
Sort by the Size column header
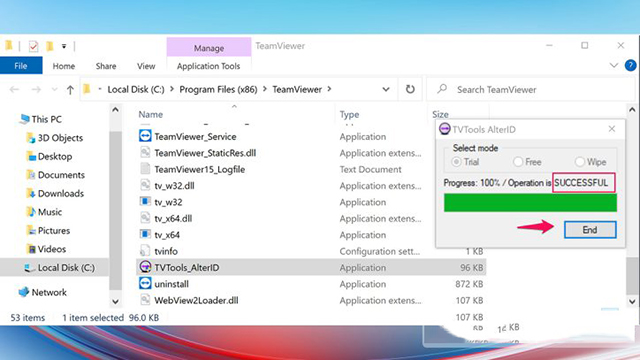pyautogui.click(x=440, y=115)
